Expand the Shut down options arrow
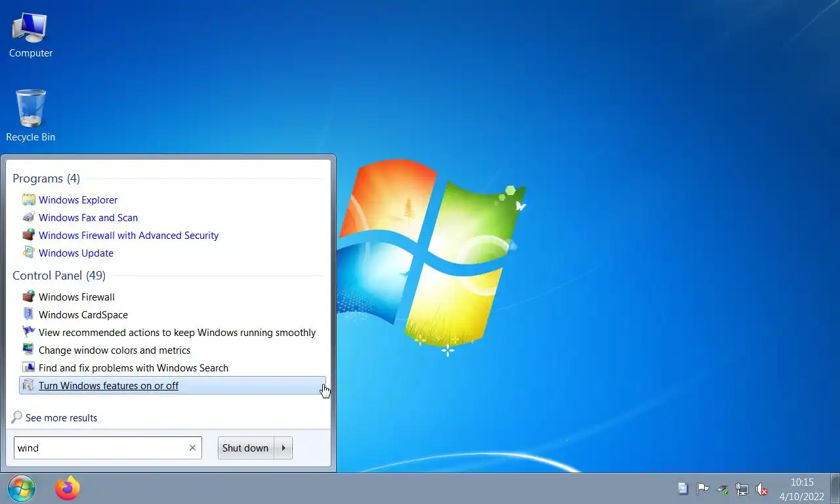 coord(283,448)
